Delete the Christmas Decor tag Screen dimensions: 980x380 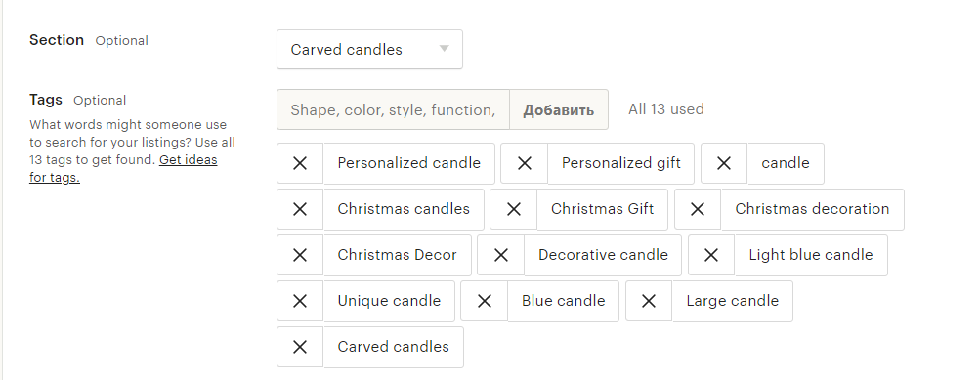pyautogui.click(x=300, y=255)
